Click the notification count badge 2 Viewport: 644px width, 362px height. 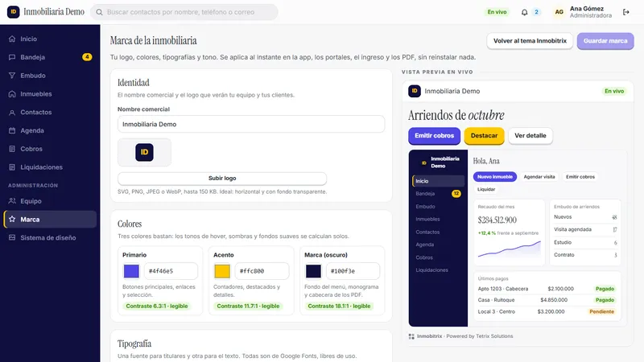[x=536, y=12]
